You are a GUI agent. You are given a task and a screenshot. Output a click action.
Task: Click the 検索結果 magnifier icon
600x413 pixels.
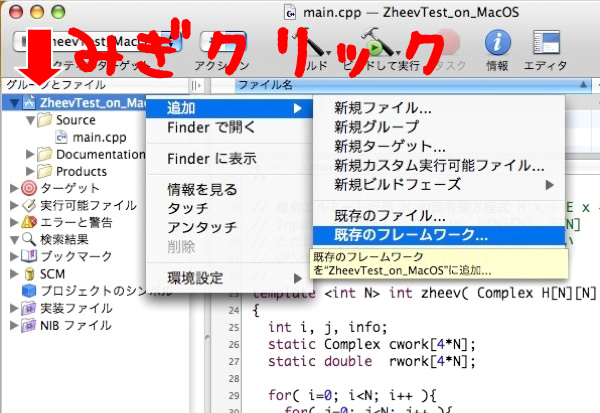(29, 239)
